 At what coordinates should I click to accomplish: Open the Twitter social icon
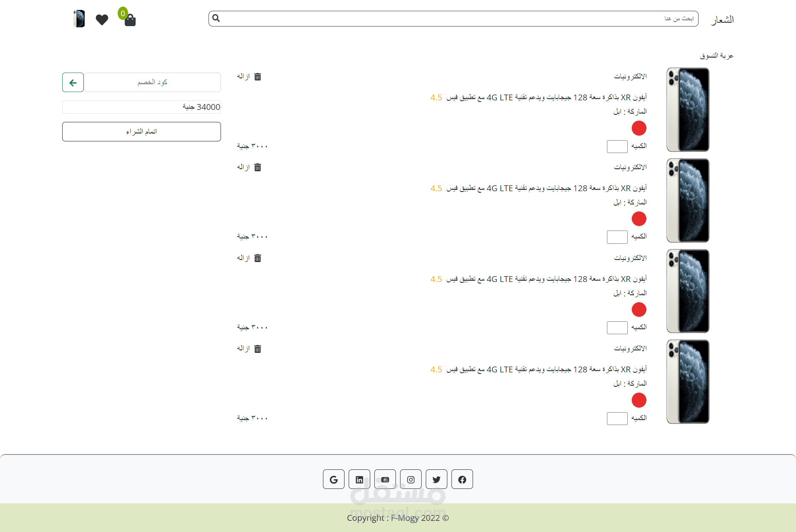(x=436, y=479)
